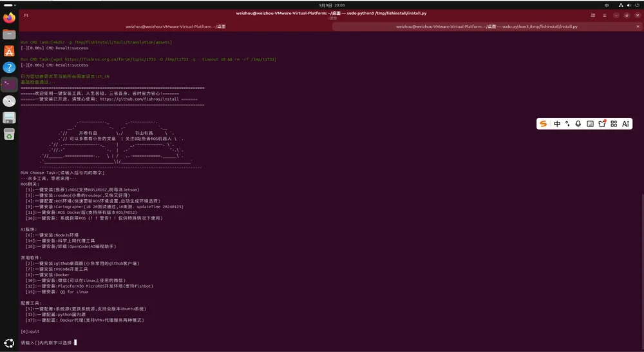Open the date and time panel
Viewport: 644px width, 352px height.
coord(332,5)
